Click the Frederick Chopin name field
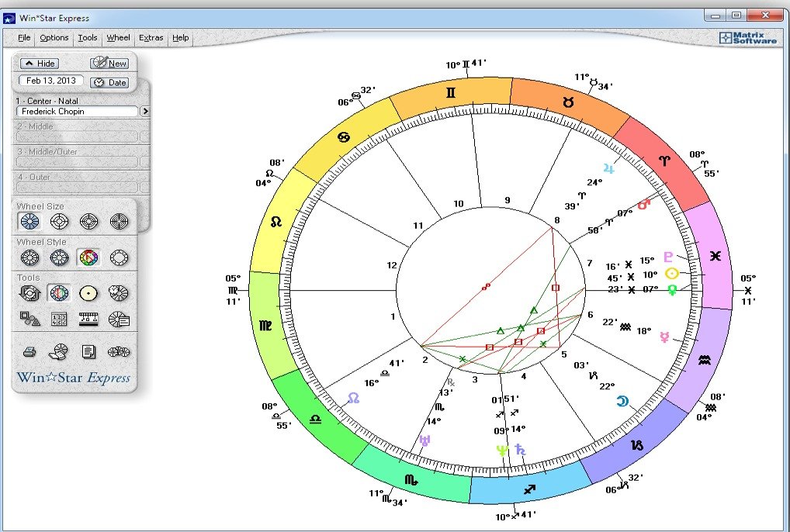This screenshot has width=790, height=532. tap(77, 111)
